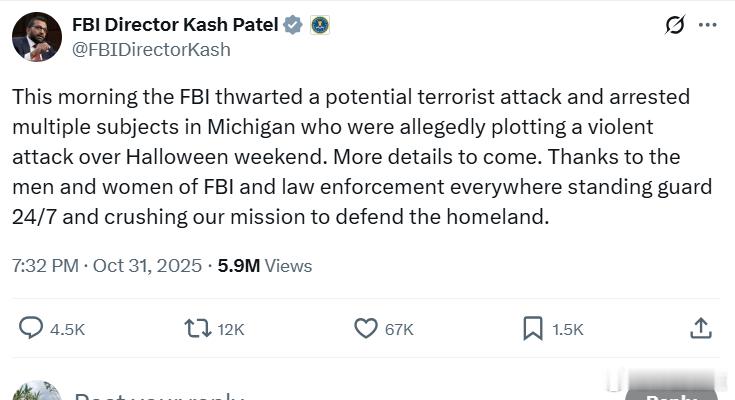735x400 pixels.
Task: Click the Grok icon beside the tweet header
Action: point(675,25)
